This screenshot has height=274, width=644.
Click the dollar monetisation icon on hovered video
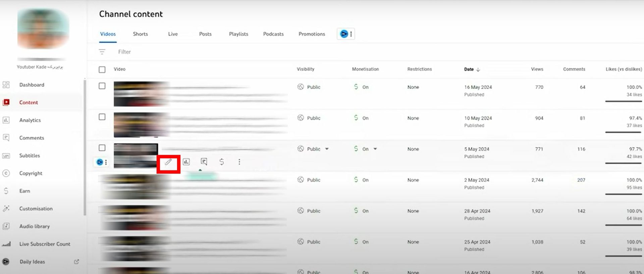click(222, 162)
